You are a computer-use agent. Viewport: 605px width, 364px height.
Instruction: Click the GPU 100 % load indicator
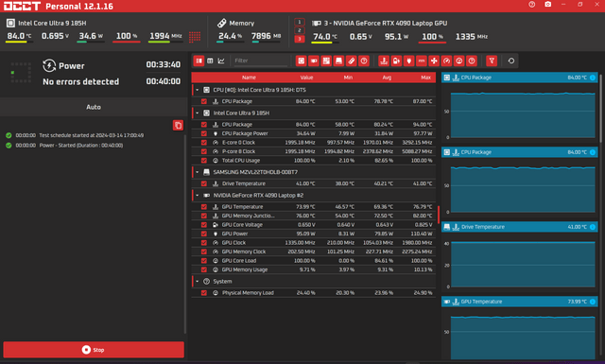pyautogui.click(x=432, y=37)
